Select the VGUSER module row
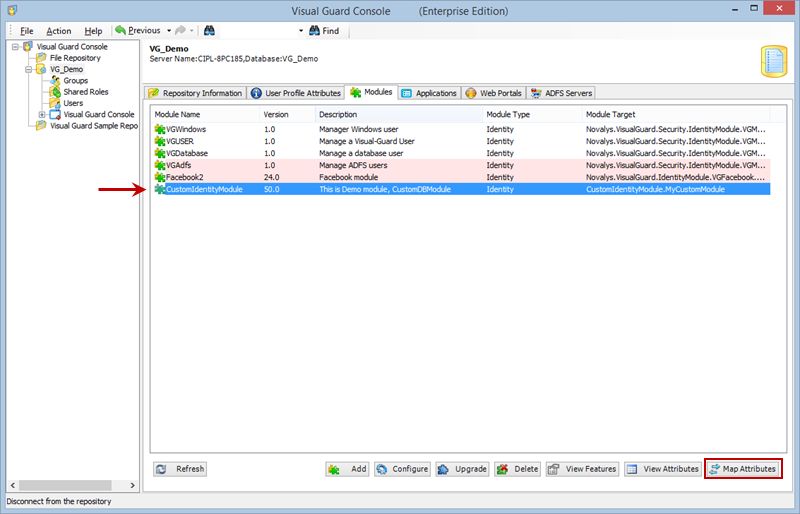The width and height of the screenshot is (800, 514). click(462, 141)
